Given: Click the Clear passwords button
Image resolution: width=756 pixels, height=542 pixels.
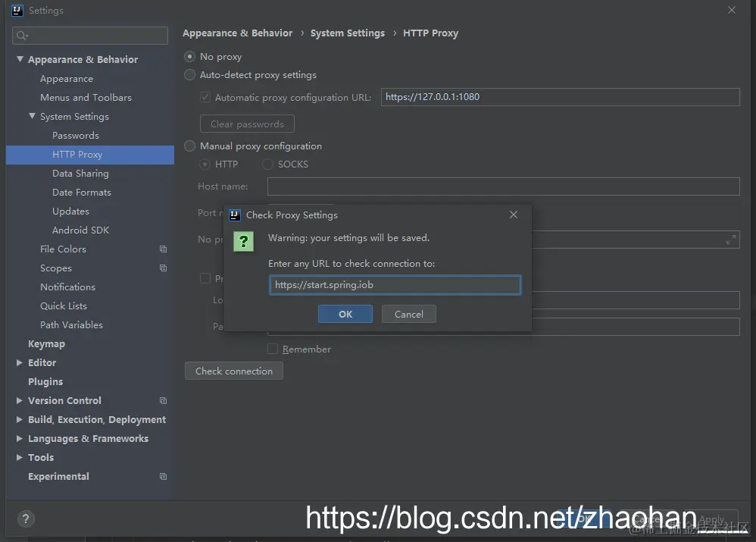Looking at the screenshot, I should pos(247,124).
